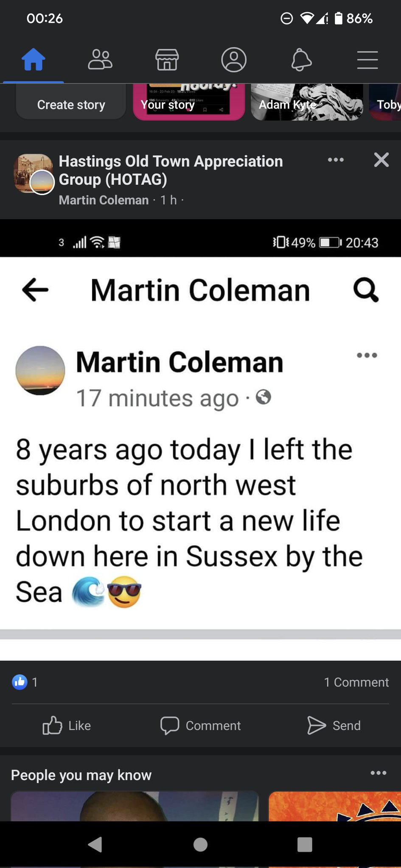This screenshot has height=868, width=401.
Task: Open the Friends tab icon
Action: (100, 59)
